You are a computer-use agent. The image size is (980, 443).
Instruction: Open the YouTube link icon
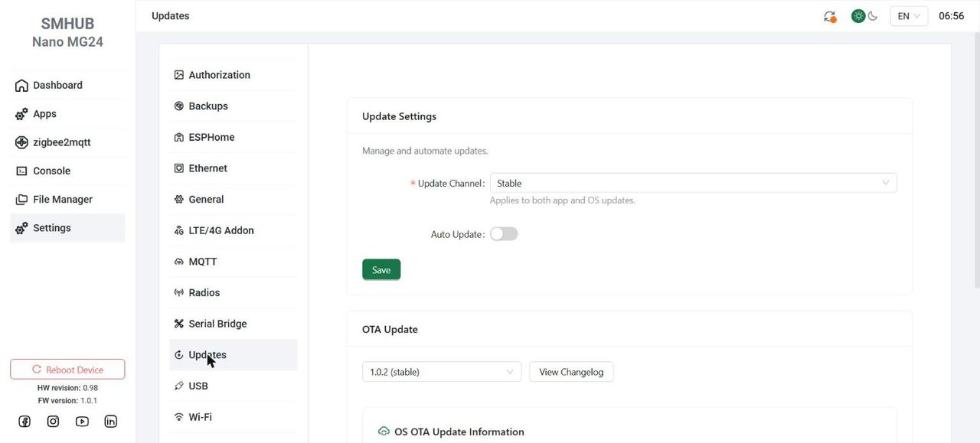82,422
